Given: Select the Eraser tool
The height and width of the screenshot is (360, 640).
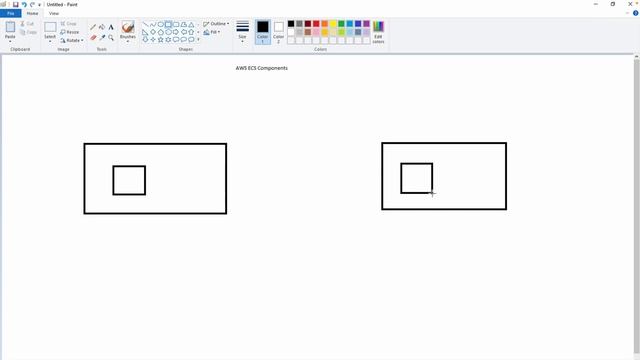Looking at the screenshot, I should click(x=93, y=38).
